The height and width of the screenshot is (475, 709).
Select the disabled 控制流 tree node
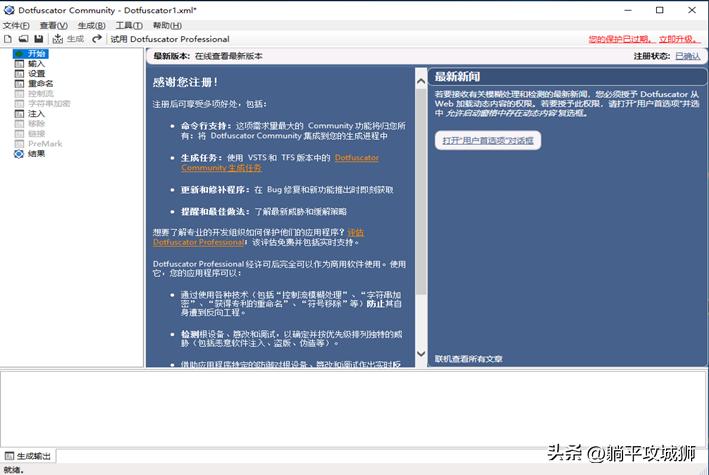click(x=41, y=94)
